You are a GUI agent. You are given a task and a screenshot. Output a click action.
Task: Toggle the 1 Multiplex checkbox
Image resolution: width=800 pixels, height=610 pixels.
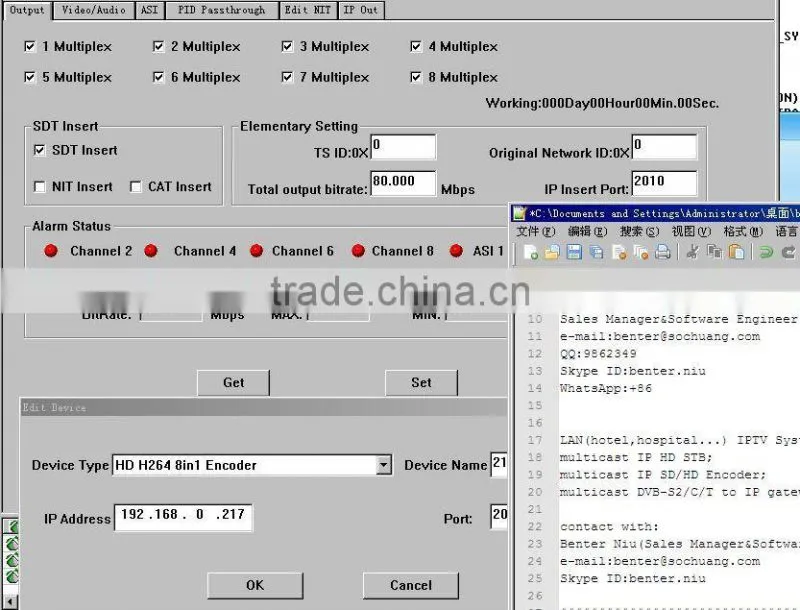click(30, 47)
